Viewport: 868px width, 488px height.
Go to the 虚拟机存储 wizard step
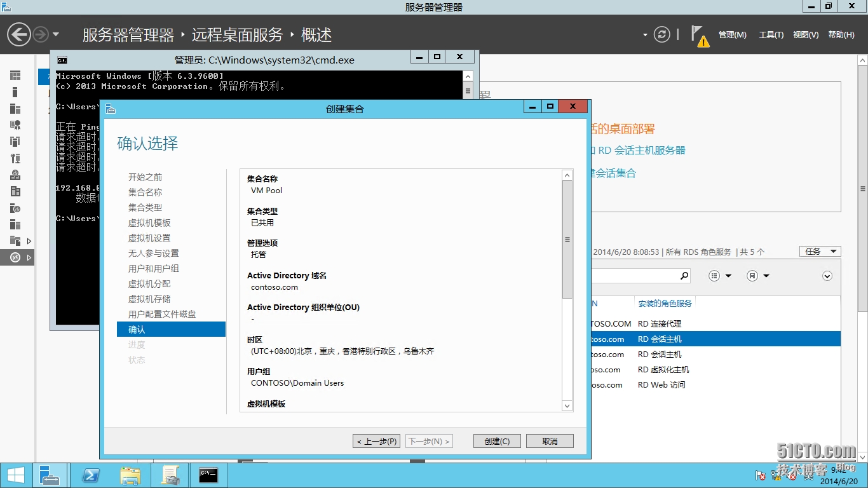coord(149,299)
